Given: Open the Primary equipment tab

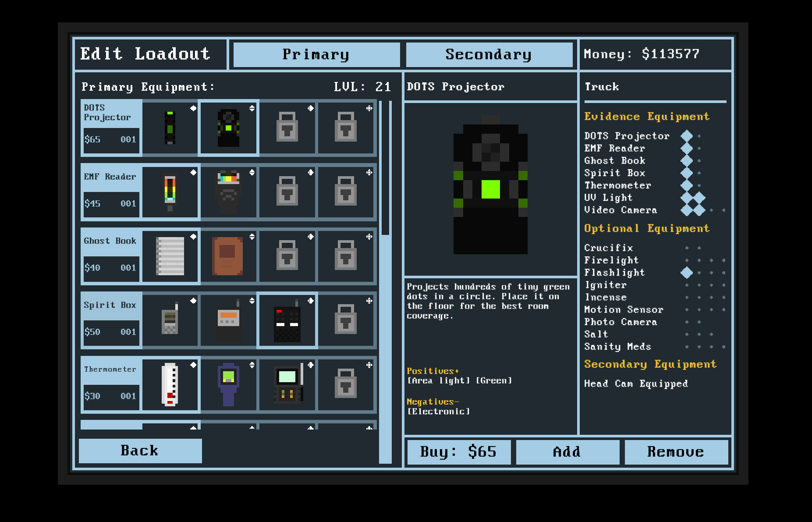Looking at the screenshot, I should [316, 54].
